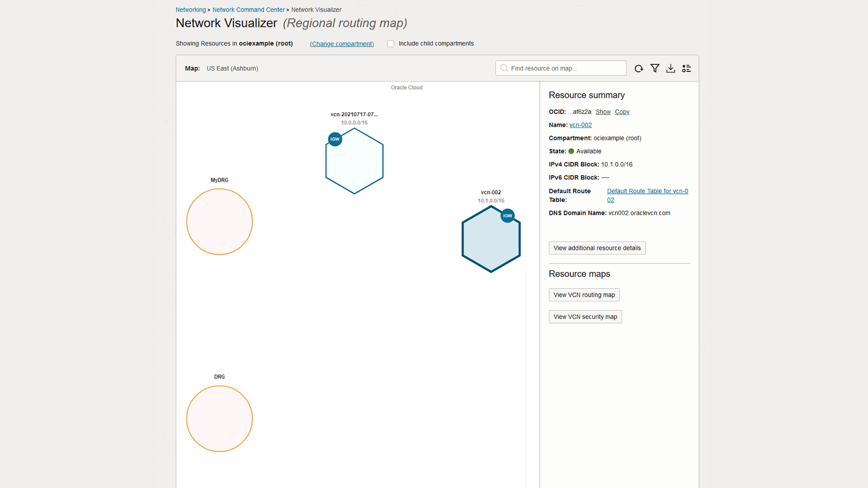Image resolution: width=868 pixels, height=488 pixels.
Task: Open the map filter options
Action: (655, 68)
